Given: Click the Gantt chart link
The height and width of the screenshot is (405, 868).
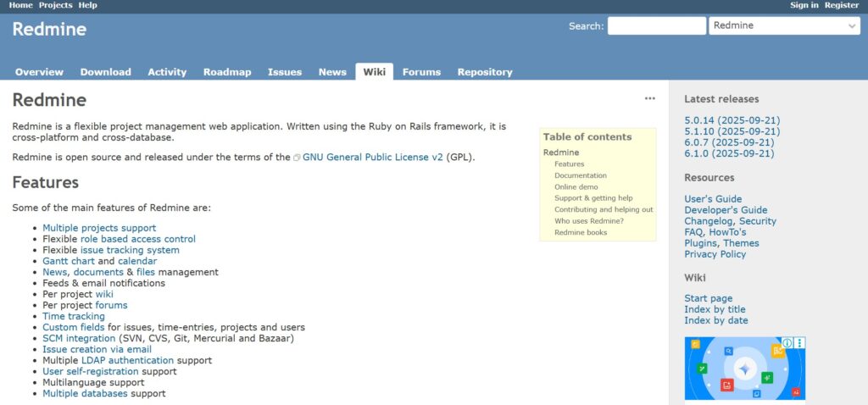Looking at the screenshot, I should [x=69, y=261].
